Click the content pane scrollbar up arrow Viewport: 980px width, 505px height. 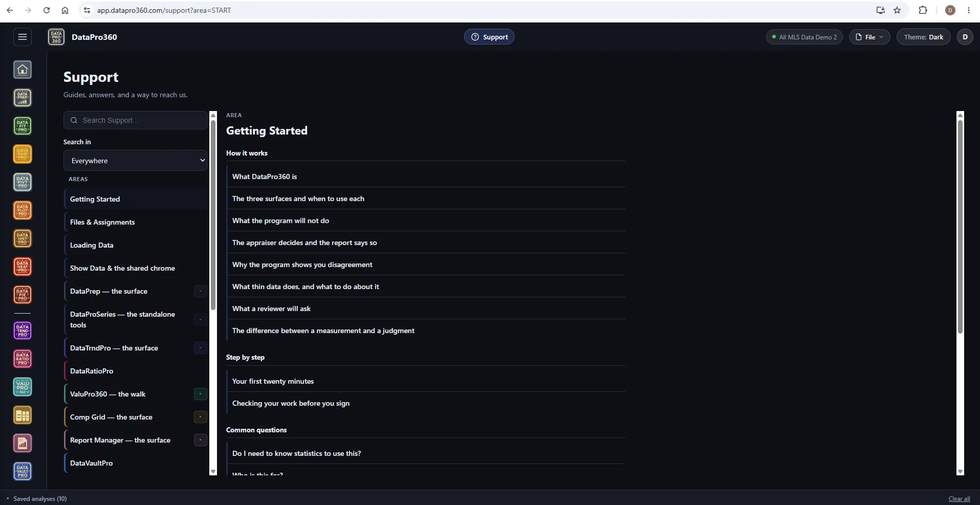tap(960, 115)
